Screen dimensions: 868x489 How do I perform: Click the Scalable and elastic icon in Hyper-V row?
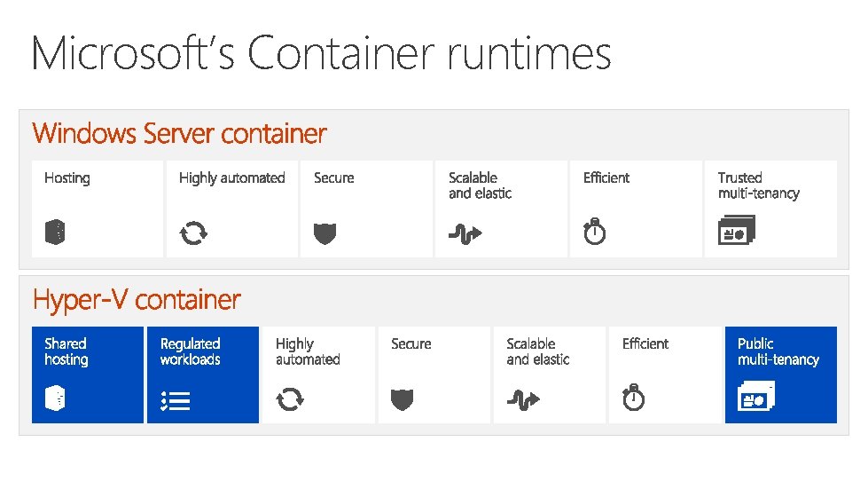(x=523, y=400)
